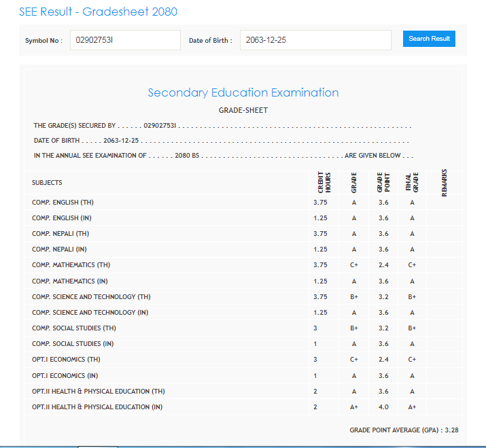
Task: Click the Date of Birth label
Action: pos(210,41)
